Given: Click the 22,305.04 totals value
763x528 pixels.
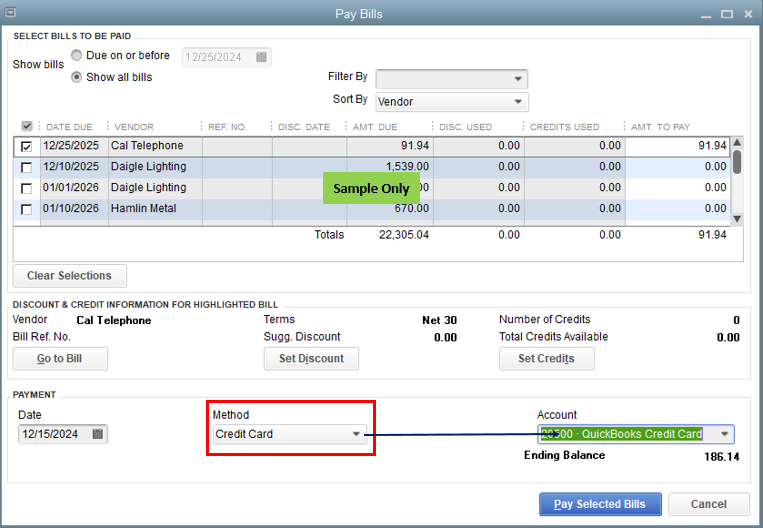Looking at the screenshot, I should pos(404,235).
